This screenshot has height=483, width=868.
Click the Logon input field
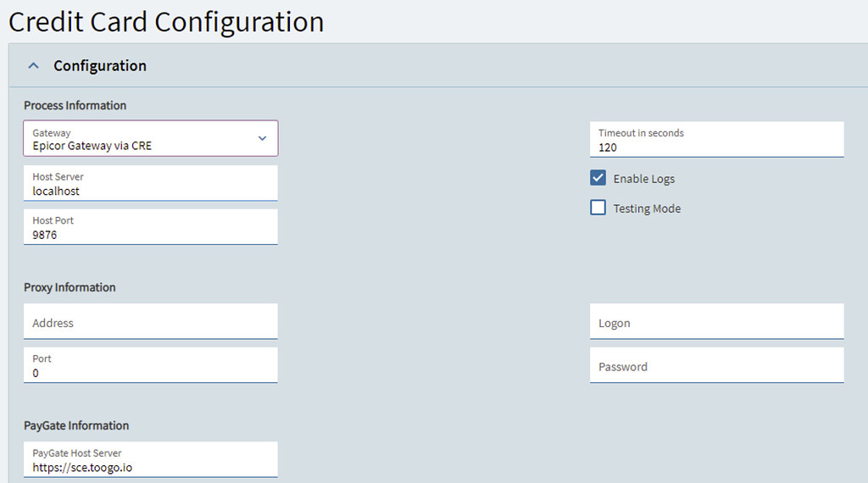pos(716,322)
